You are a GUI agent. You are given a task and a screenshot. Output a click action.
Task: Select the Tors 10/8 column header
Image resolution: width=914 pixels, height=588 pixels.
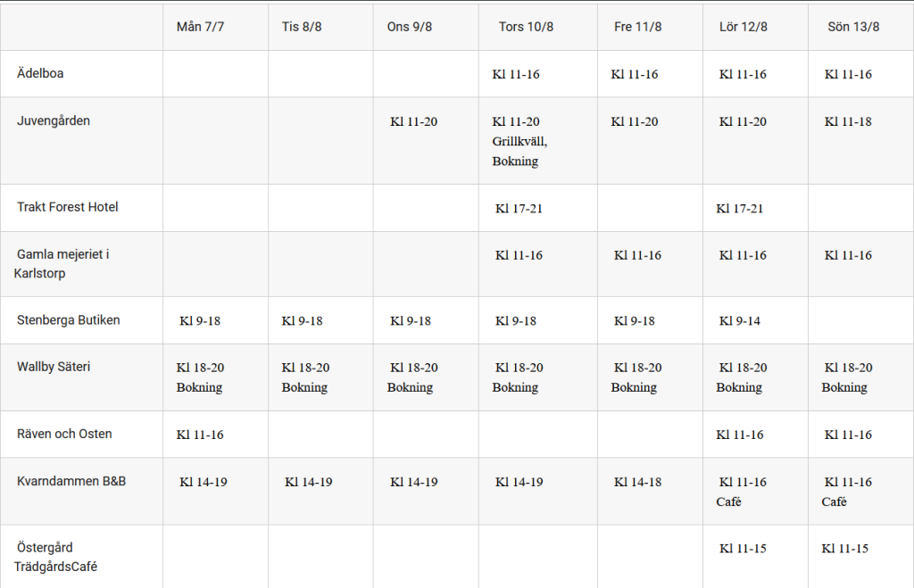point(526,27)
